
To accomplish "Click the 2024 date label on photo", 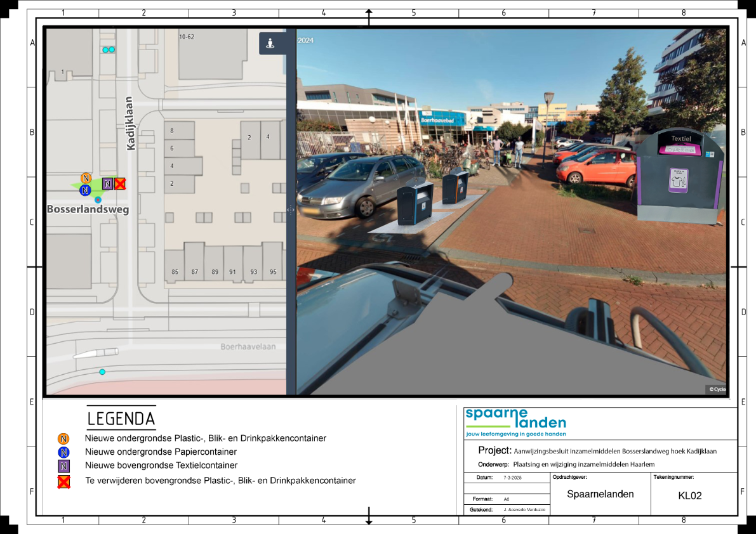I will tap(306, 41).
